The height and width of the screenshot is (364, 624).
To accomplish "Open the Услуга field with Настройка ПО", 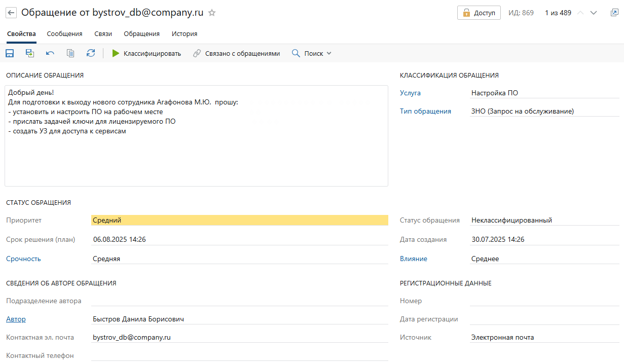I will click(544, 93).
